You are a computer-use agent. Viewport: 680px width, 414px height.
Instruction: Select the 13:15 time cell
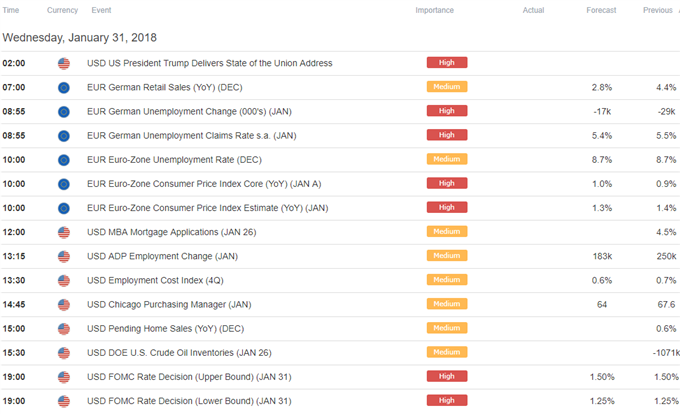(14, 256)
